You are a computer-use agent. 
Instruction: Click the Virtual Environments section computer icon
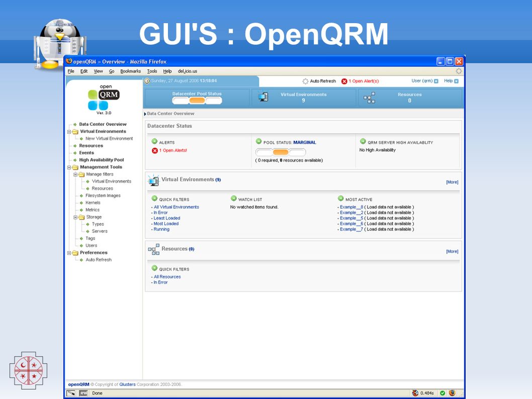[154, 180]
